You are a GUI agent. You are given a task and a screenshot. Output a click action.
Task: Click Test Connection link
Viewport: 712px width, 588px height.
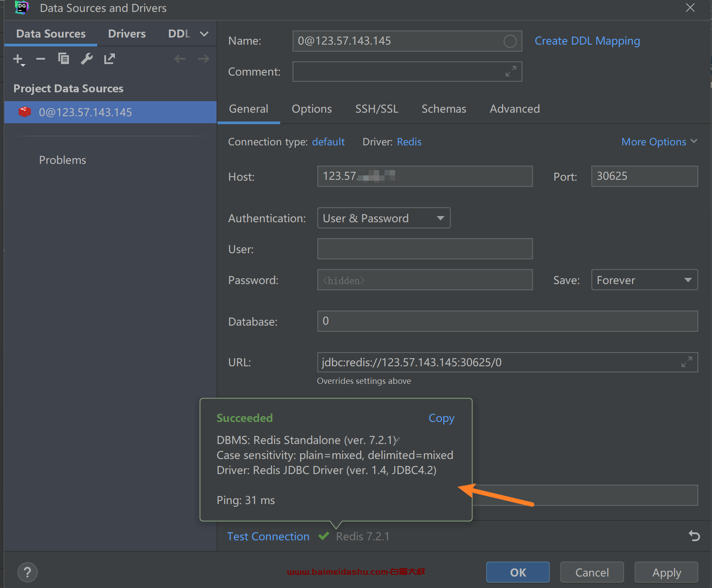268,536
